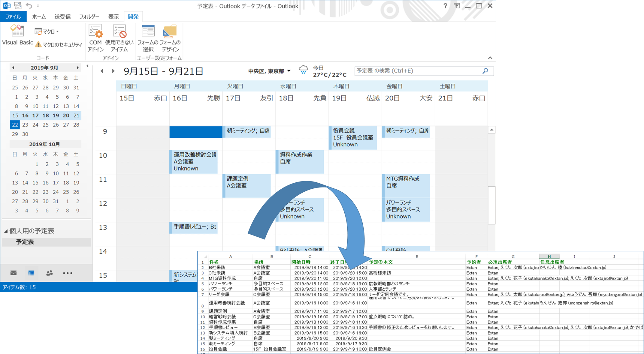This screenshot has width=644, height=354.
Task: Switch to フォルダー ribbon tab
Action: [89, 16]
